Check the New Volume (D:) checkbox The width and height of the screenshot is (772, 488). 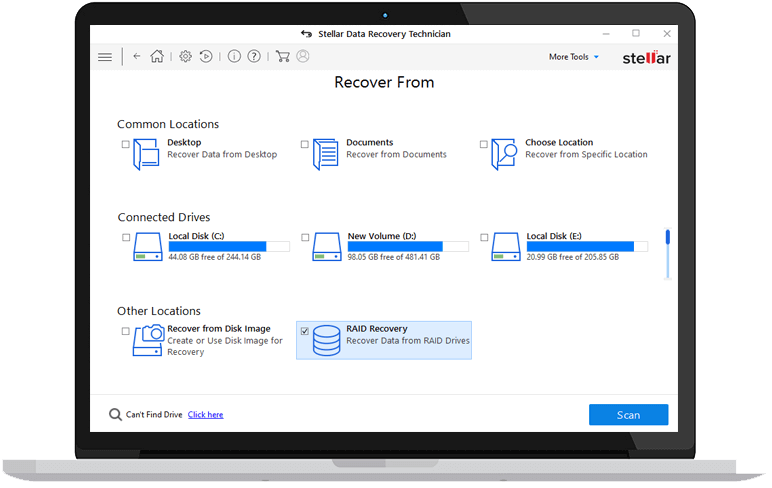[305, 237]
